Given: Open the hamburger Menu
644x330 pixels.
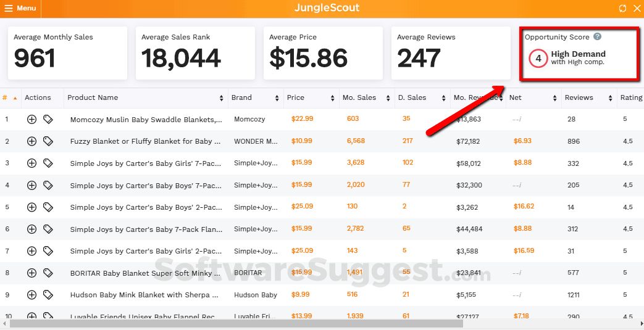Looking at the screenshot, I should click(x=20, y=9).
